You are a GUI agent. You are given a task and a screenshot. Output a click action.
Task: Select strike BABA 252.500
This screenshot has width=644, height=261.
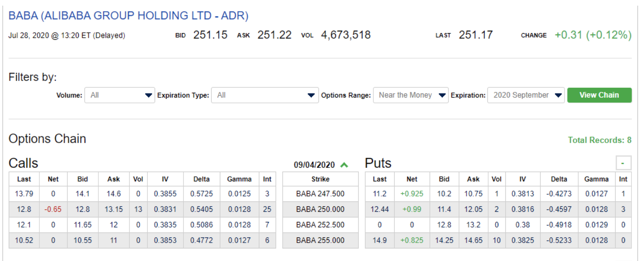click(x=320, y=225)
